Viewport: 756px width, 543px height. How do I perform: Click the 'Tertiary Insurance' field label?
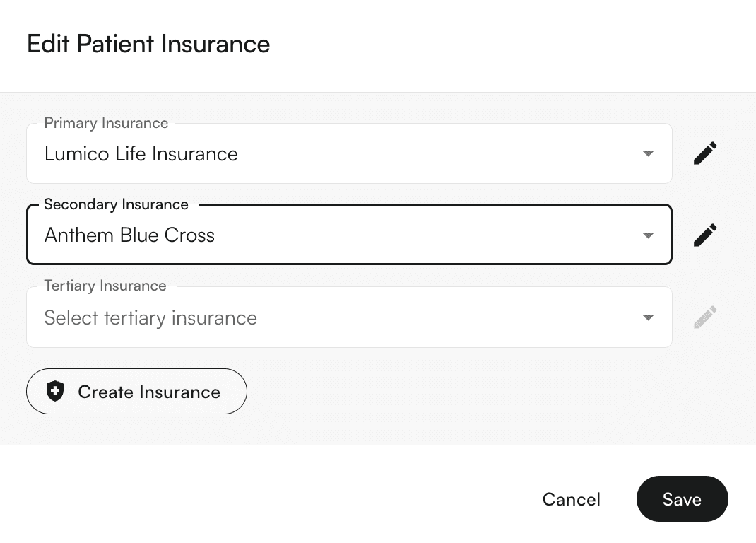click(105, 286)
